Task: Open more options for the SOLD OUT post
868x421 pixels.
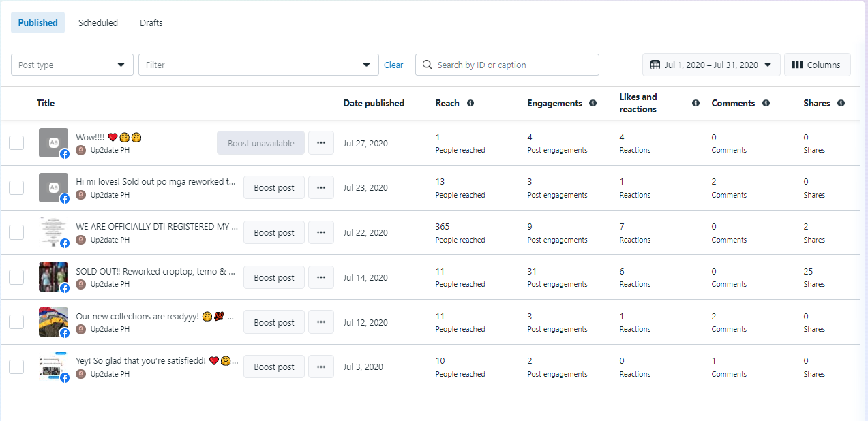Action: coord(321,277)
